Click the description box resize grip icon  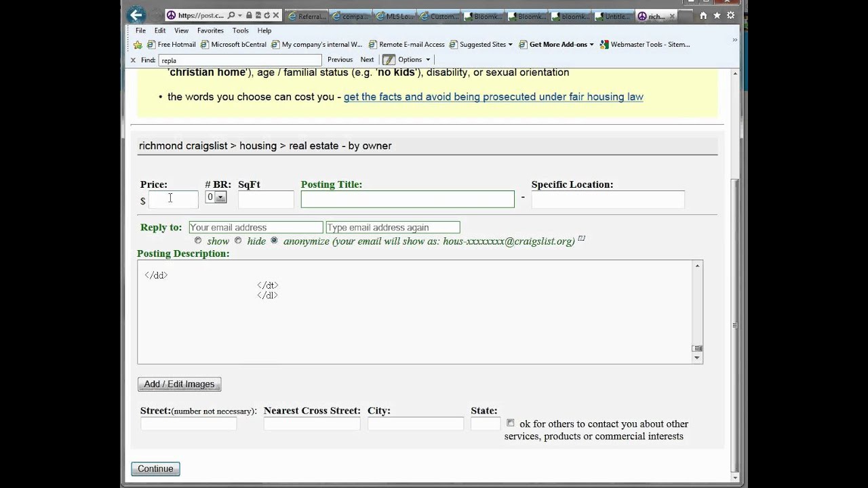tap(696, 348)
